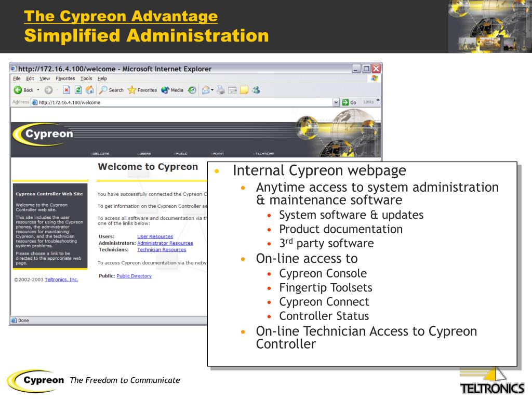Click the Print icon
532x399 pixels.
tap(221, 90)
